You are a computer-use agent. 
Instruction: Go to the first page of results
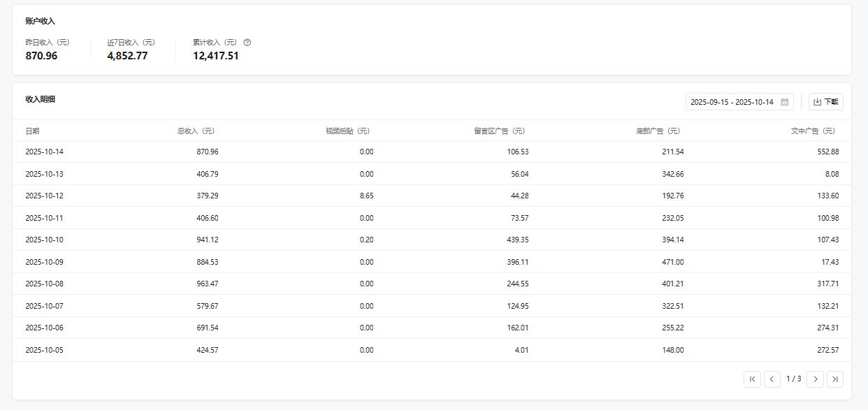[752, 379]
